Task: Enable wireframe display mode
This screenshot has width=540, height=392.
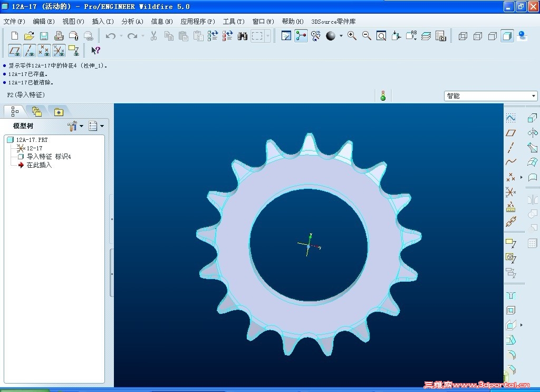Action: click(x=463, y=36)
